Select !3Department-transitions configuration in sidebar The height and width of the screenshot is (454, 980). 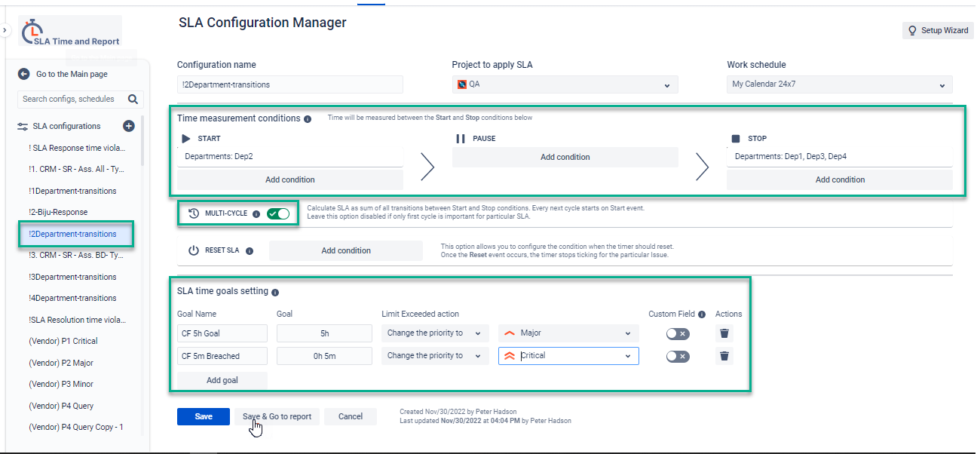[x=72, y=277]
